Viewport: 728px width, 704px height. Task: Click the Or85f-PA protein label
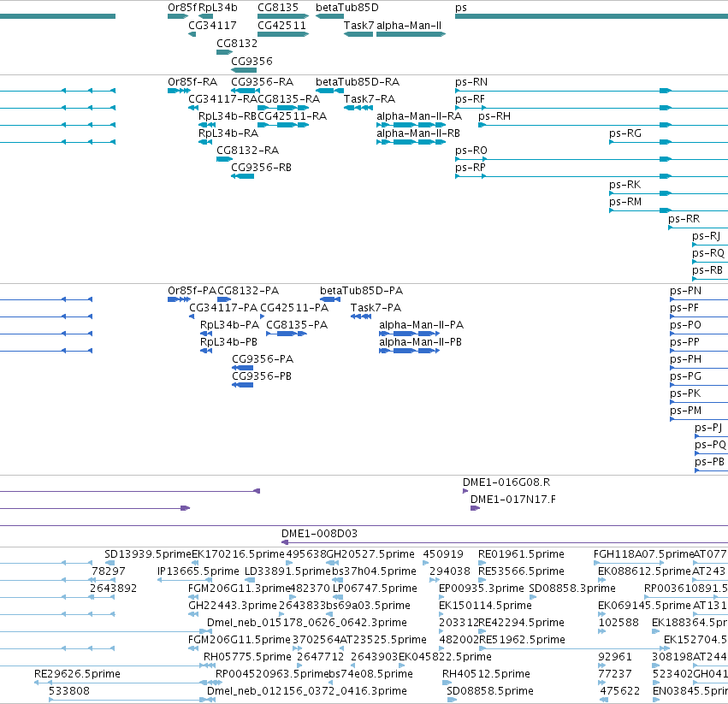click(x=192, y=291)
